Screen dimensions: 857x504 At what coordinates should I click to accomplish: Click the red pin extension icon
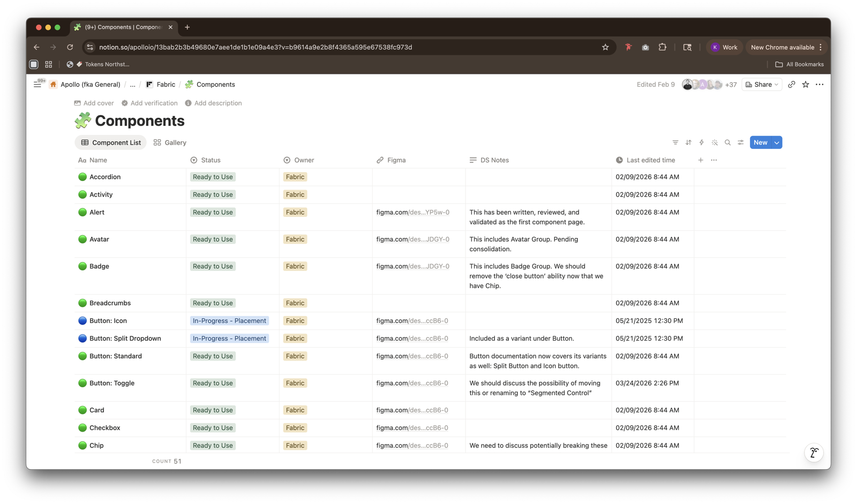click(628, 47)
